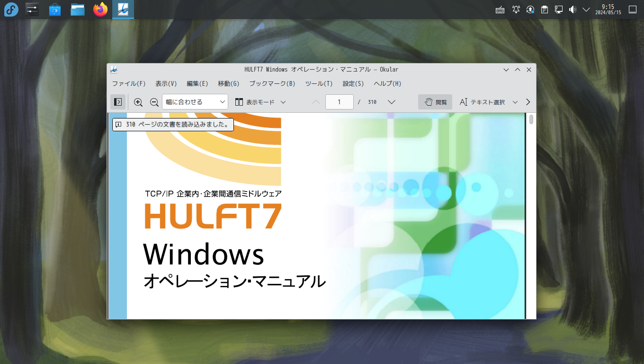
Task: Click the zoom in magnifier icon
Action: tap(138, 102)
